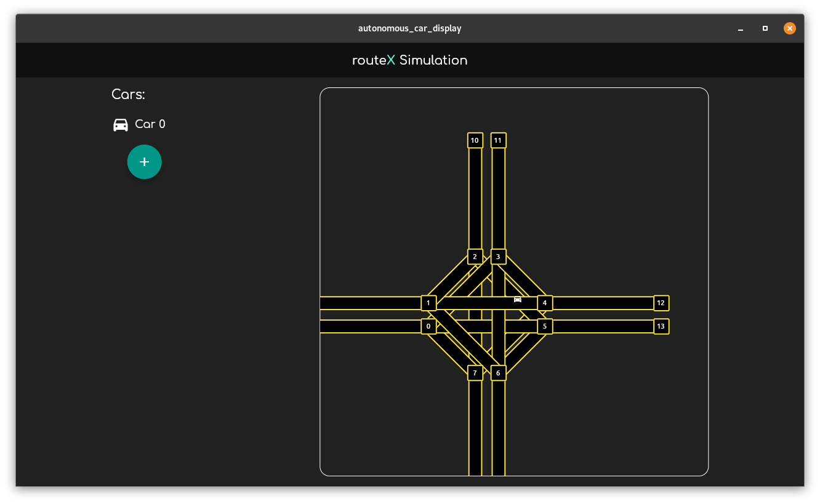Add a new car with plus button
Viewport: 820px width, 504px height.
145,162
